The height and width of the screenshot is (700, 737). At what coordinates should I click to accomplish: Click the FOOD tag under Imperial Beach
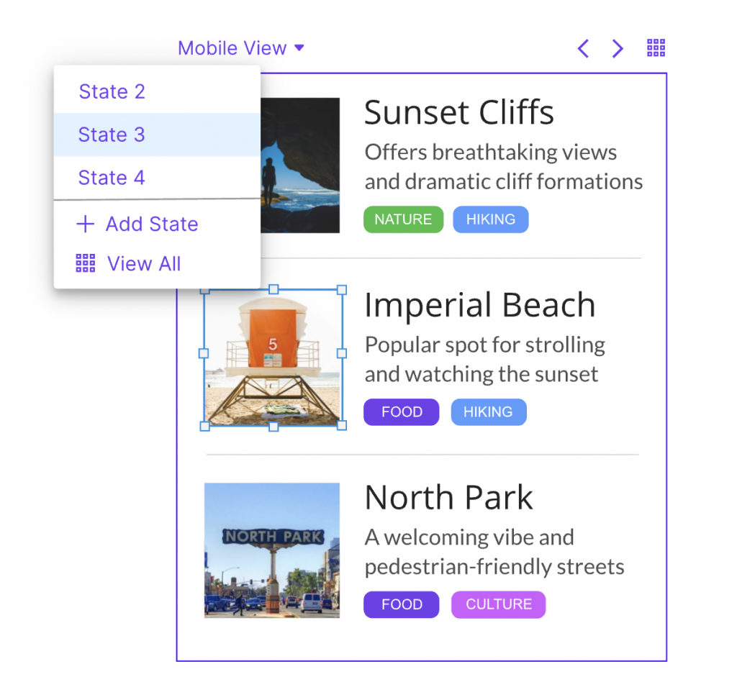[x=401, y=412]
